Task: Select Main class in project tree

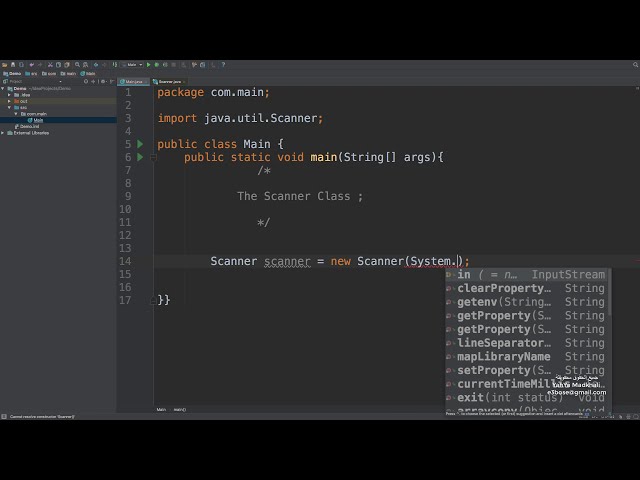Action: point(36,120)
